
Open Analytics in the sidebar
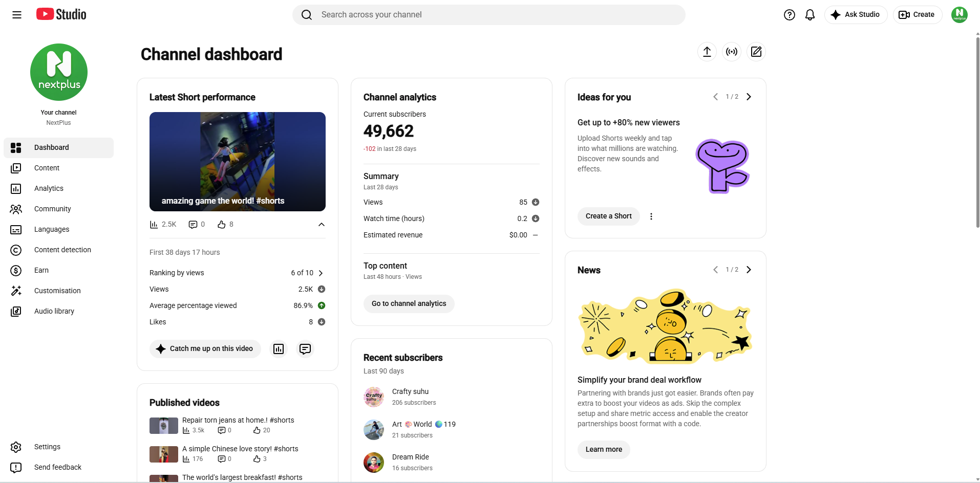[x=59, y=189]
